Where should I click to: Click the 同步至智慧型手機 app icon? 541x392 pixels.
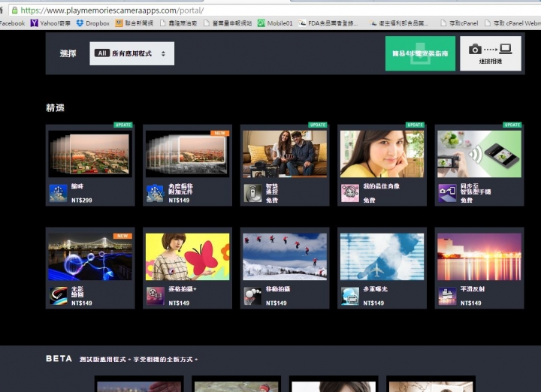click(x=447, y=193)
